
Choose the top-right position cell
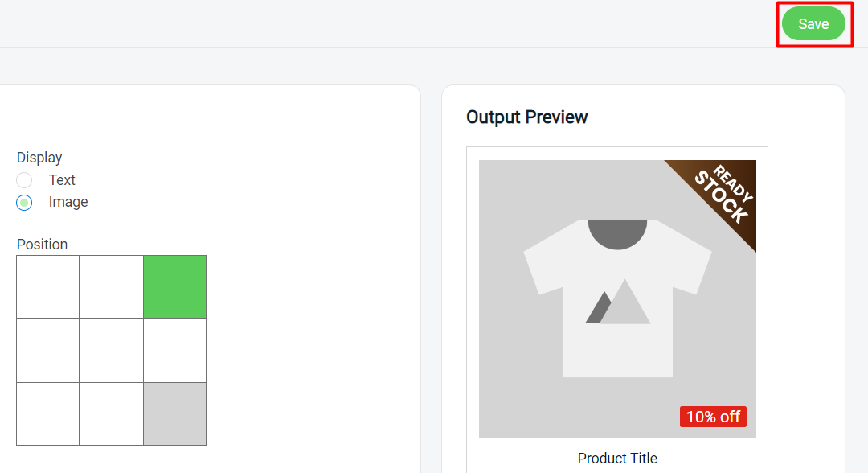[x=174, y=286]
